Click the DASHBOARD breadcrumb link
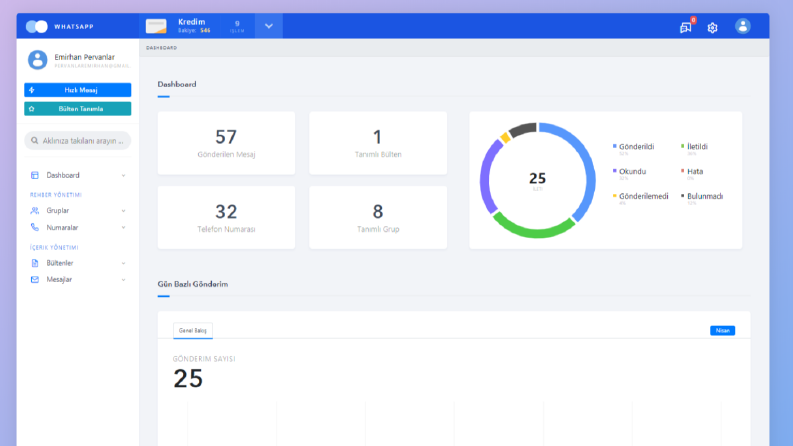The height and width of the screenshot is (446, 793). point(161,48)
